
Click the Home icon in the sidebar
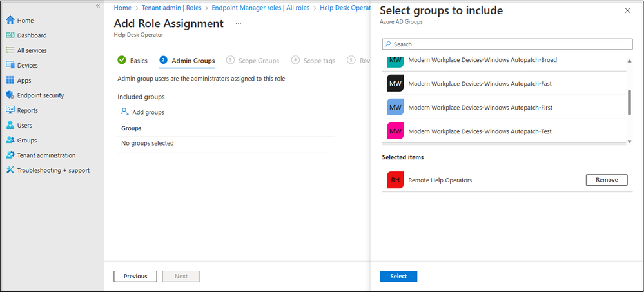pyautogui.click(x=10, y=21)
